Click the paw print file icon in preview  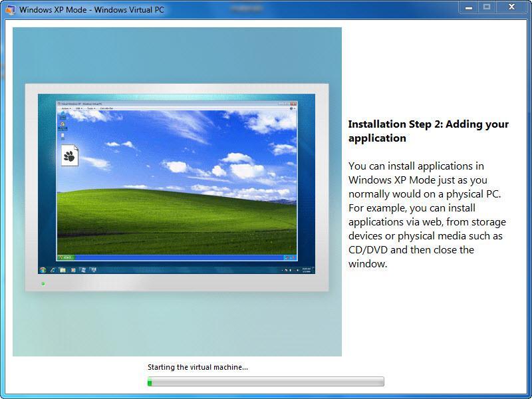[70, 156]
